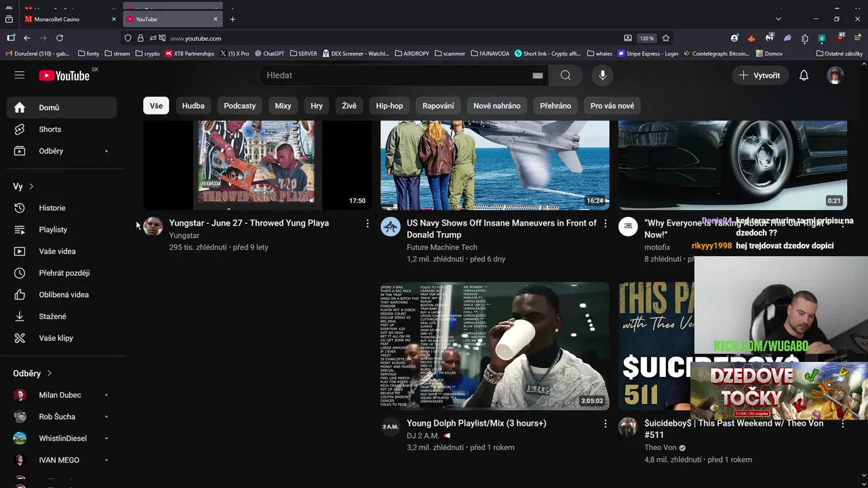Viewport: 868px width, 488px height.
Task: Open Vaše videa in the sidebar
Action: pyautogui.click(x=62, y=251)
